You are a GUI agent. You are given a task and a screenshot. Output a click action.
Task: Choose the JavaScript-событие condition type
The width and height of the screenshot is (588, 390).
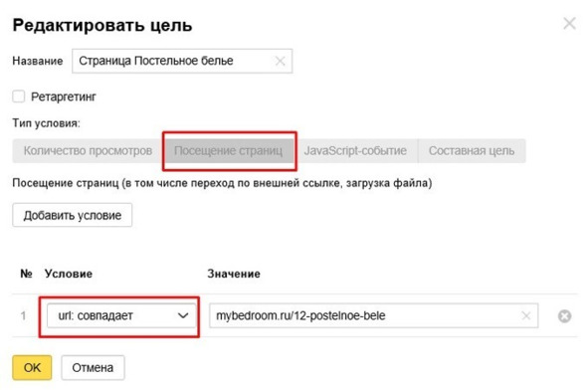355,151
